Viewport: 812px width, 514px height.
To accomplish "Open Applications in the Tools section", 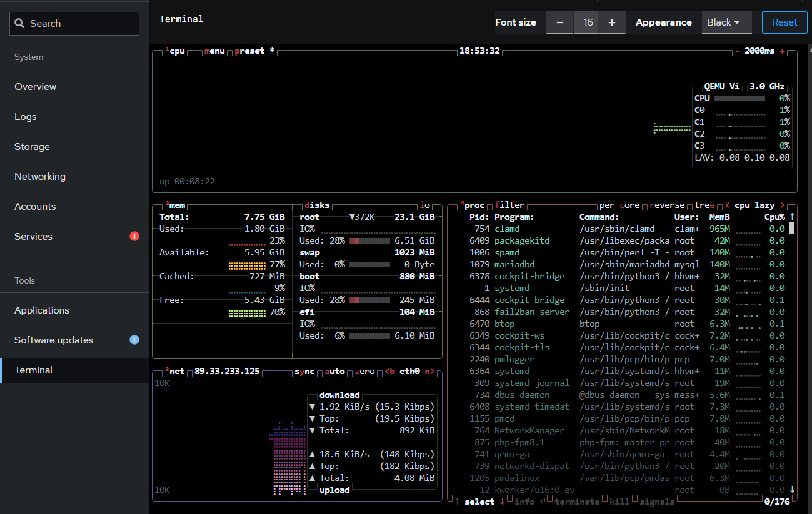I will point(75,310).
